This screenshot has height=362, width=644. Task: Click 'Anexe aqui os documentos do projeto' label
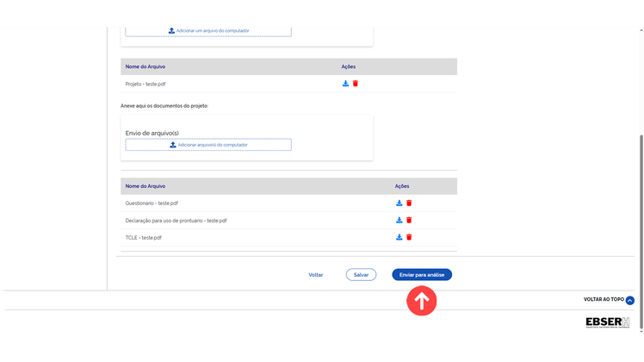pyautogui.click(x=164, y=106)
